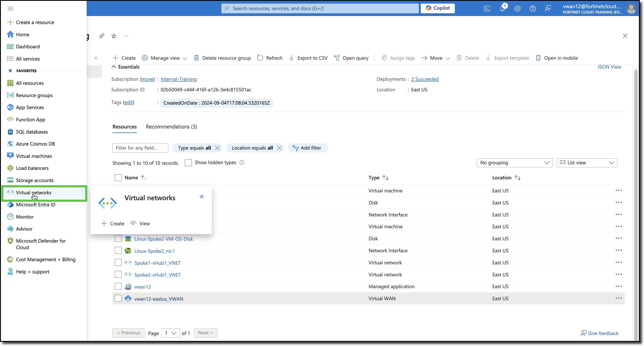This screenshot has height=346, width=644.
Task: Select the Resources tab
Action: 124,127
